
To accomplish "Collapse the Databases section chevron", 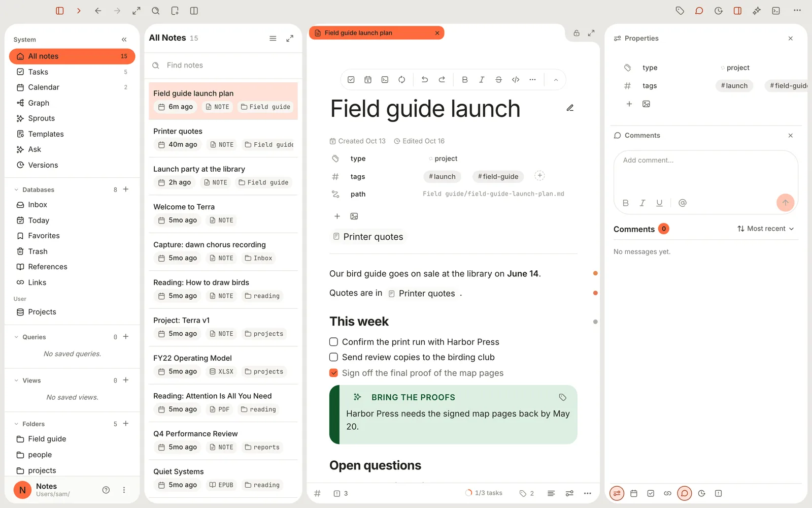I will pyautogui.click(x=16, y=190).
